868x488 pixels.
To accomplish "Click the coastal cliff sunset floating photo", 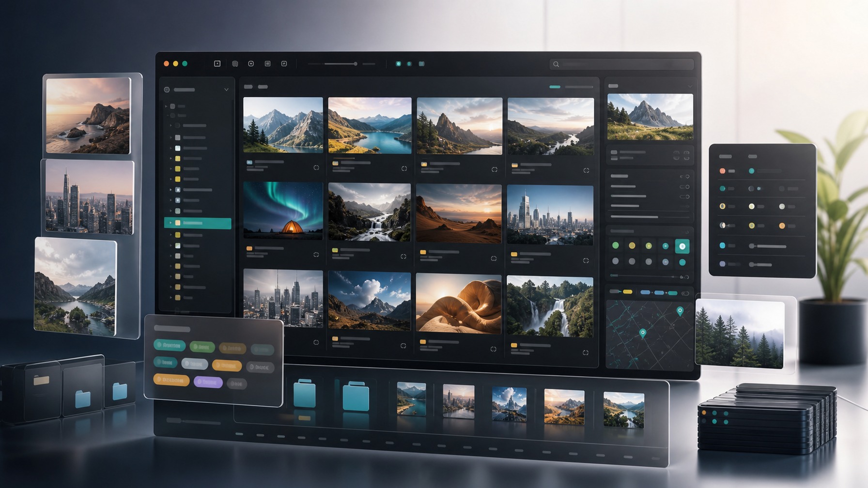I will coord(88,116).
